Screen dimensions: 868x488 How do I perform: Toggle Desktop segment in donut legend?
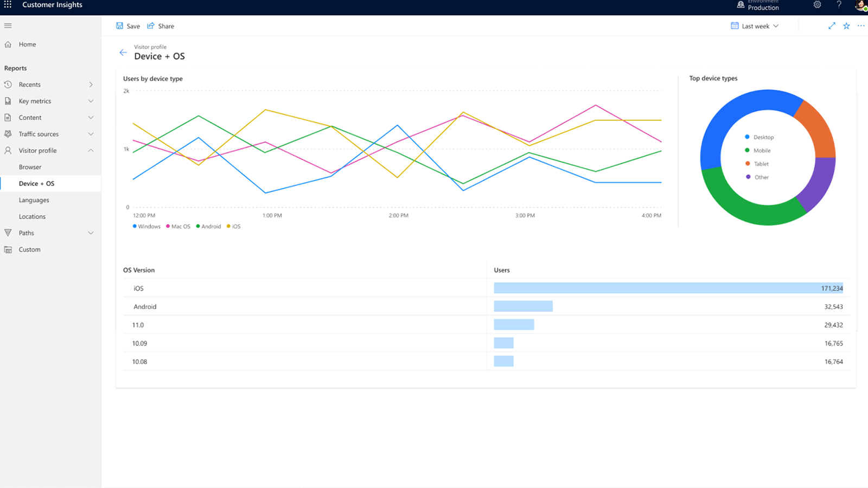pyautogui.click(x=759, y=137)
